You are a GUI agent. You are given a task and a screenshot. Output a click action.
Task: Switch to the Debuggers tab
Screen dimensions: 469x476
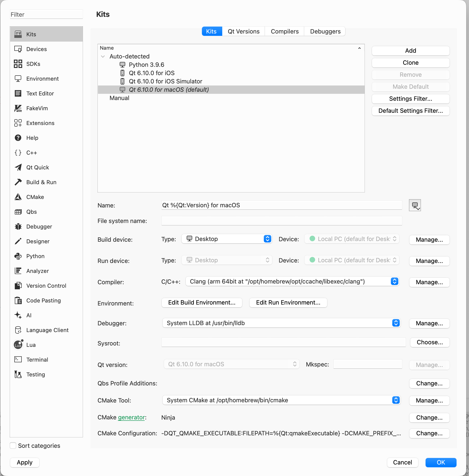pos(325,31)
